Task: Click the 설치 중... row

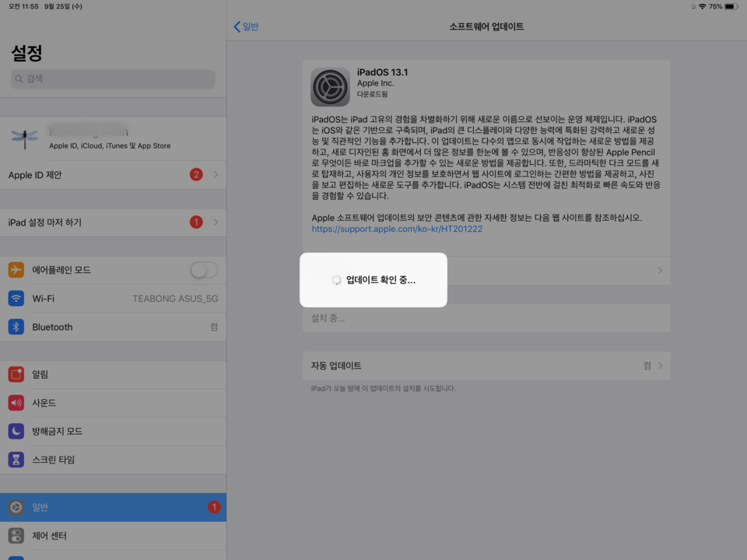Action: click(x=486, y=318)
